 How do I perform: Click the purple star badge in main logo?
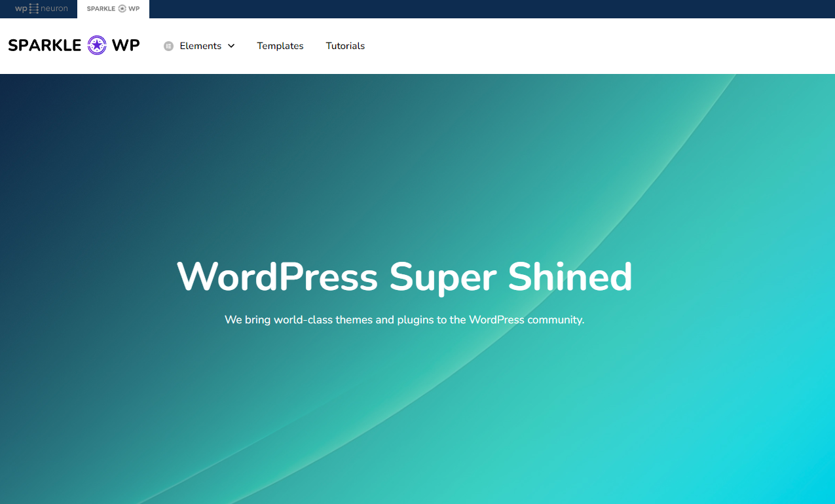pos(97,45)
